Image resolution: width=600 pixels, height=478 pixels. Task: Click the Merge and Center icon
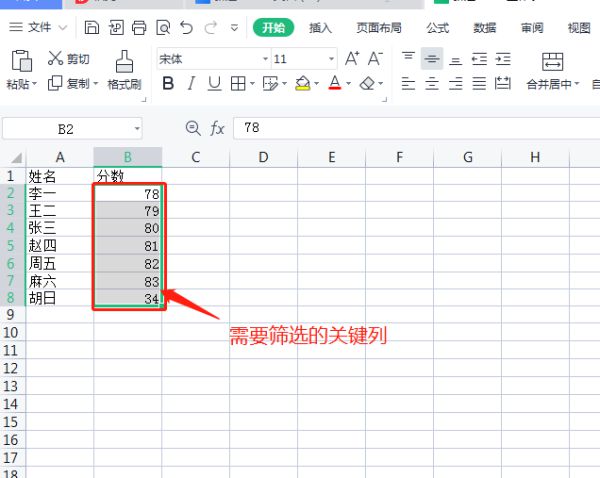[x=553, y=61]
